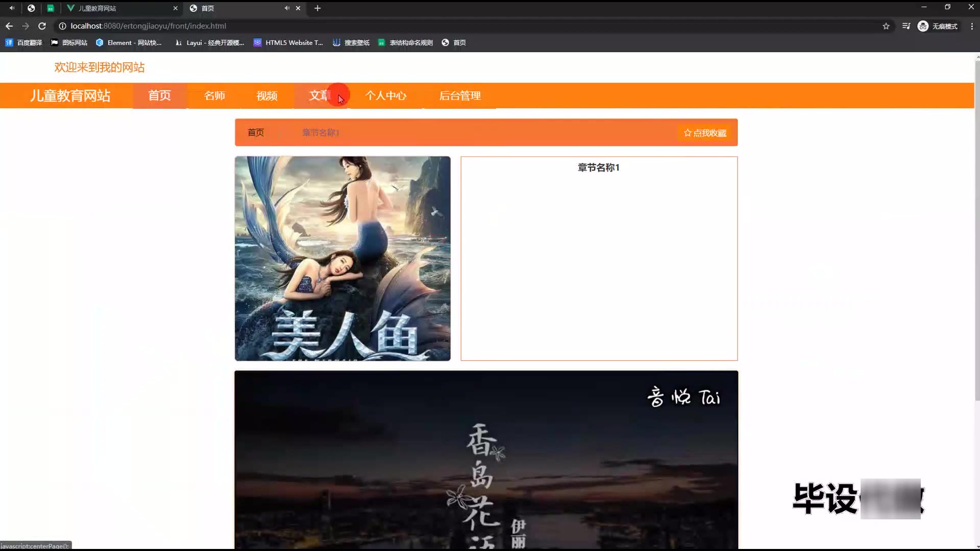
Task: Open the 百度翻译 bookmark
Action: (23, 43)
